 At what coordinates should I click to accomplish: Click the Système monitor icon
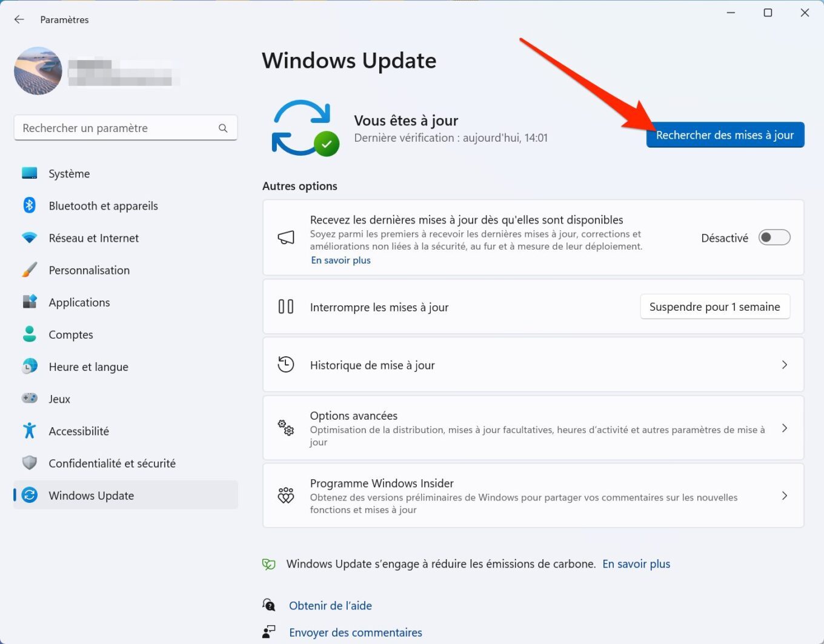(29, 173)
